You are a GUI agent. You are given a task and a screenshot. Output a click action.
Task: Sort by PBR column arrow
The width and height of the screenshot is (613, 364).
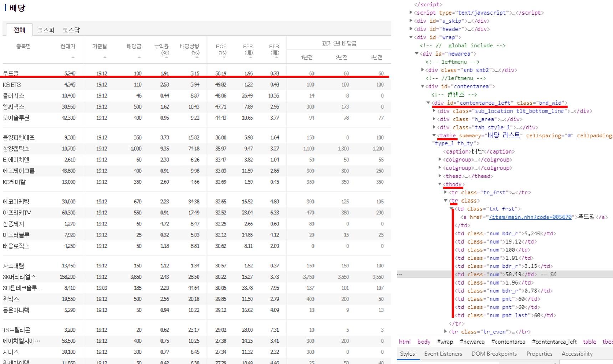(x=277, y=57)
